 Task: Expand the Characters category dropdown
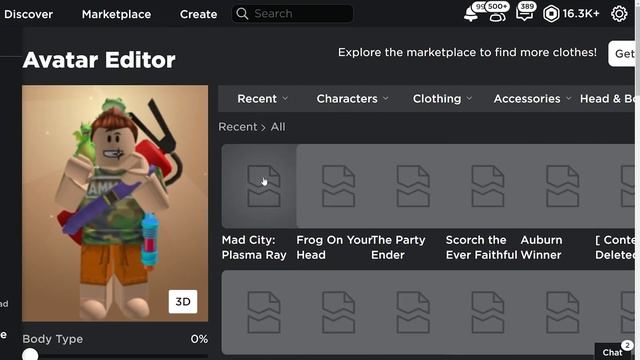[x=352, y=99]
